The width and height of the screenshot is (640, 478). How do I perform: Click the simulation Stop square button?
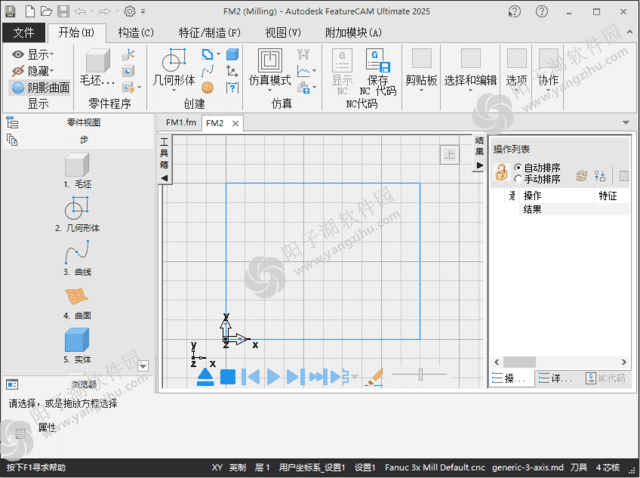point(228,377)
